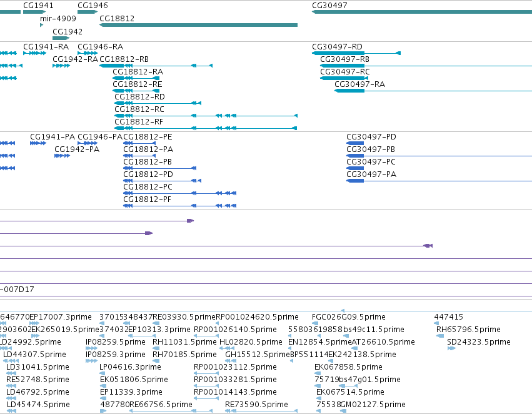Open transcript CG18812-RD
Viewport: 532px width, 414px height.
point(139,97)
